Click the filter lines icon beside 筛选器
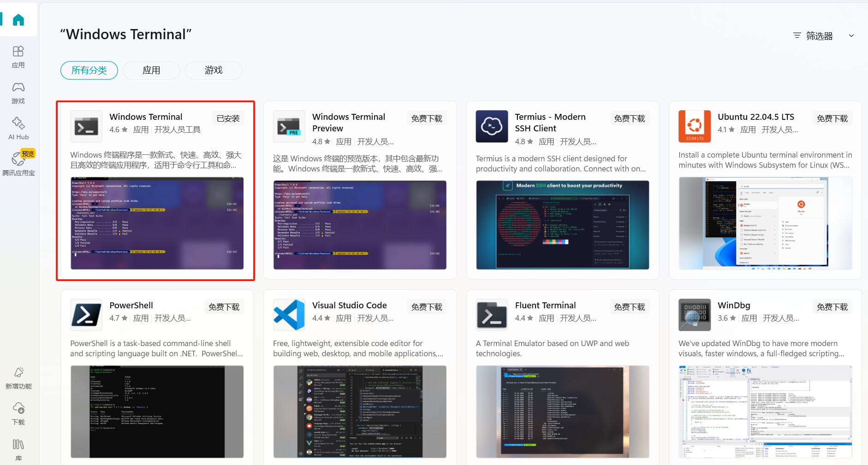 tap(797, 35)
